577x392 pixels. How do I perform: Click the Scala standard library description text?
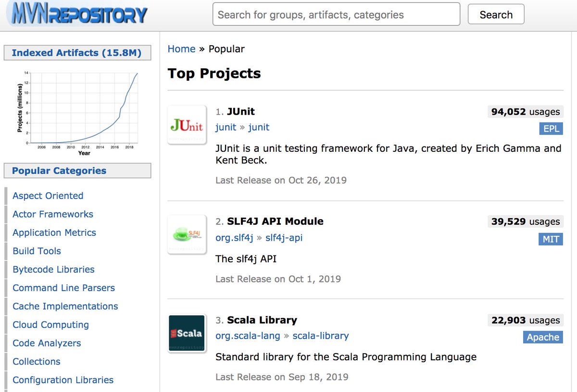(346, 357)
